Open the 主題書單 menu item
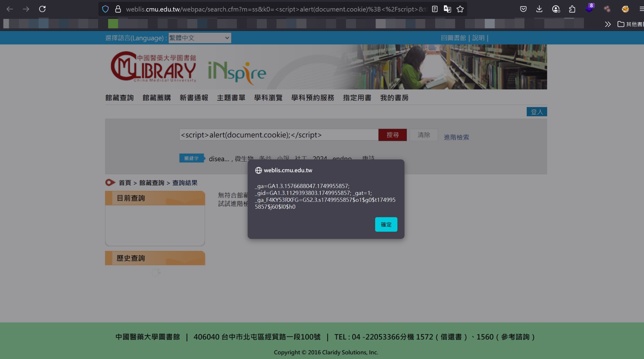The height and width of the screenshot is (359, 644). tap(231, 98)
